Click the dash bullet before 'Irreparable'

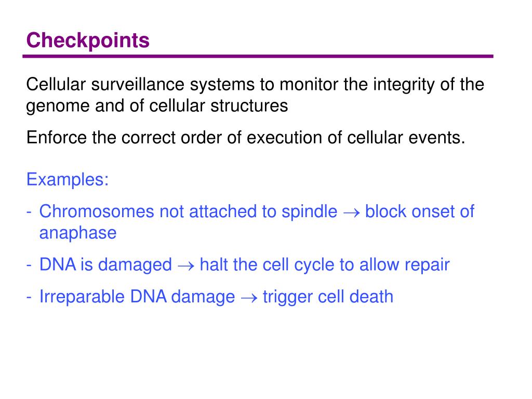click(29, 298)
